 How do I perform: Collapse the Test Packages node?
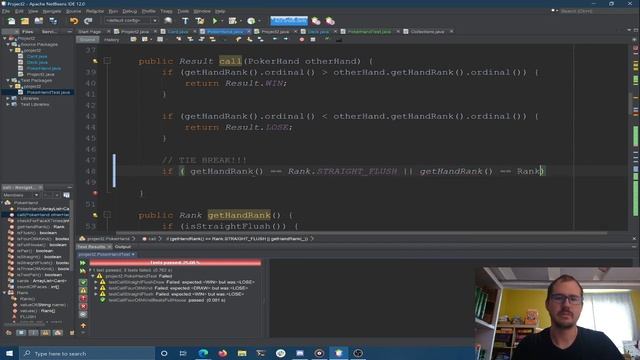click(x=8, y=80)
